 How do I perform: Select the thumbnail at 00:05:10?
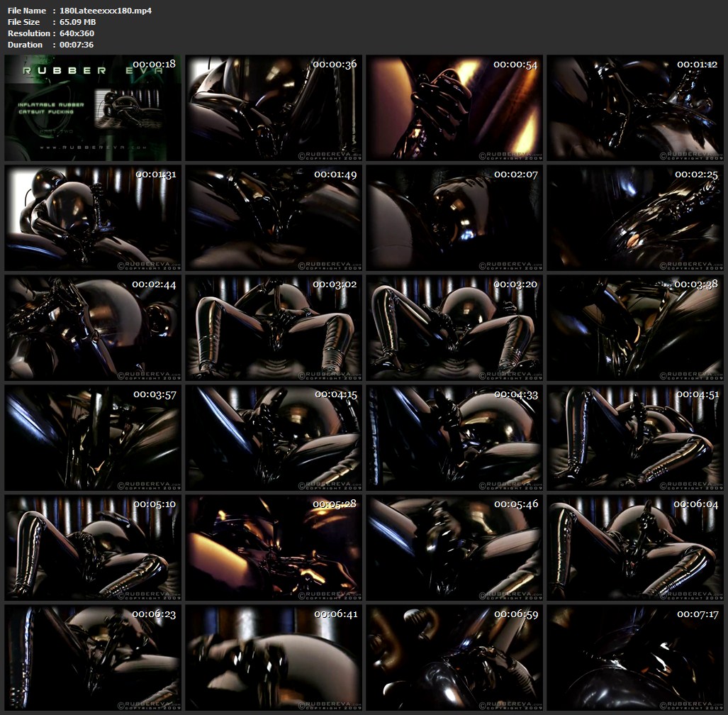[x=93, y=548]
